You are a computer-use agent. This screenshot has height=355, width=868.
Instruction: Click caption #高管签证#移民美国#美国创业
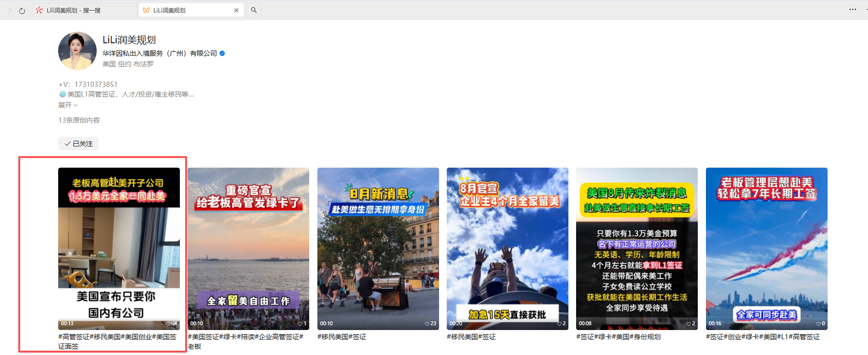coord(117,342)
